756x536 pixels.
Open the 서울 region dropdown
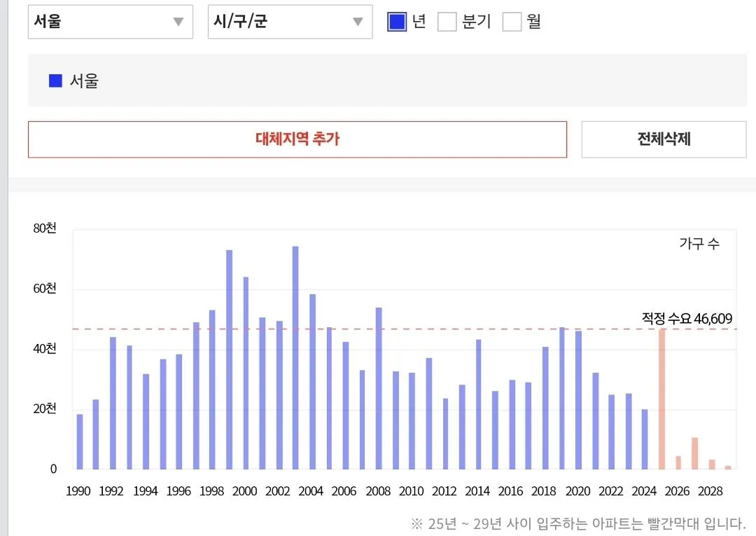(x=110, y=22)
